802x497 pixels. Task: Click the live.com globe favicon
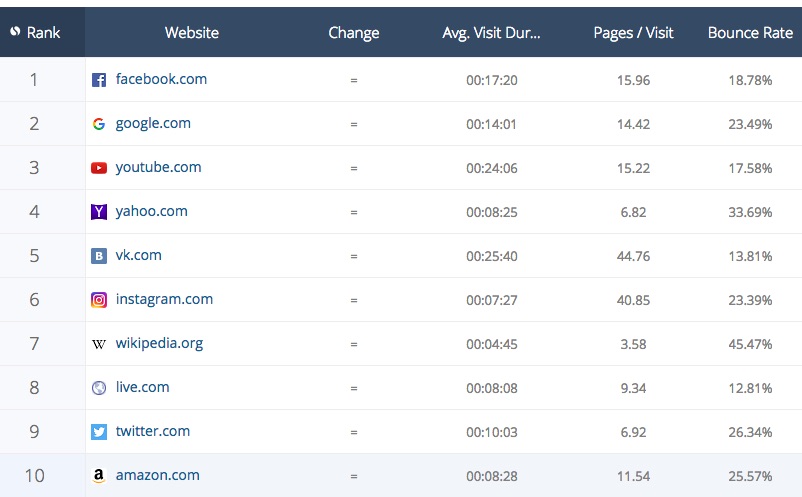[x=99, y=388]
